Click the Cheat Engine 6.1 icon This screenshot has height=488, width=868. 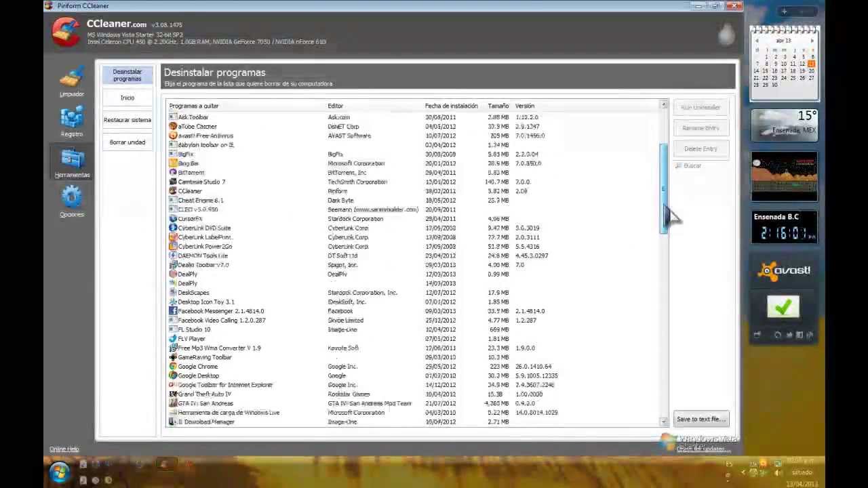point(173,200)
